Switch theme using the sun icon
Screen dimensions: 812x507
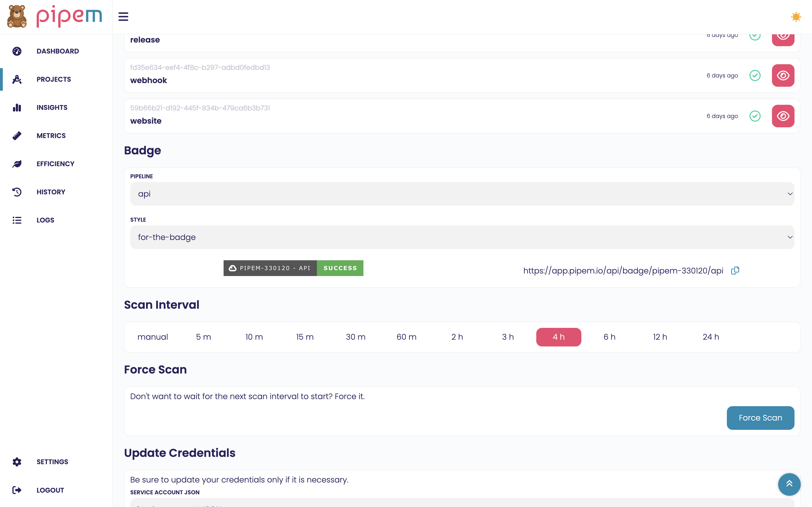[796, 16]
